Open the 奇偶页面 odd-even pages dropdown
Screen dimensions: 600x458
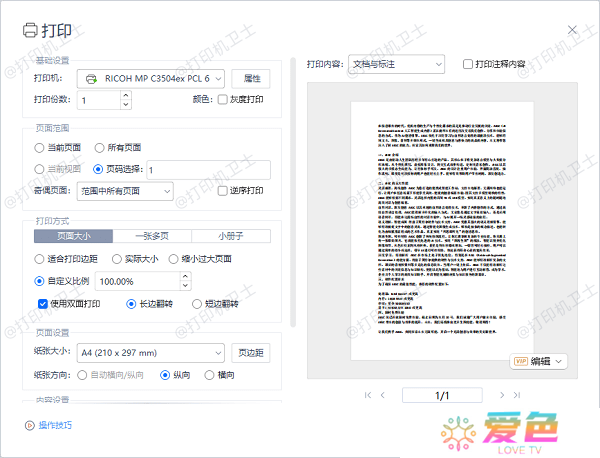point(125,191)
